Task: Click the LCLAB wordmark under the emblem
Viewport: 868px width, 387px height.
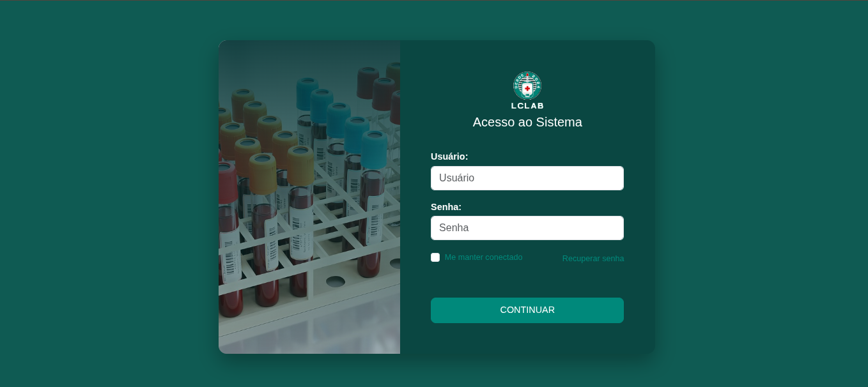Action: pos(527,106)
